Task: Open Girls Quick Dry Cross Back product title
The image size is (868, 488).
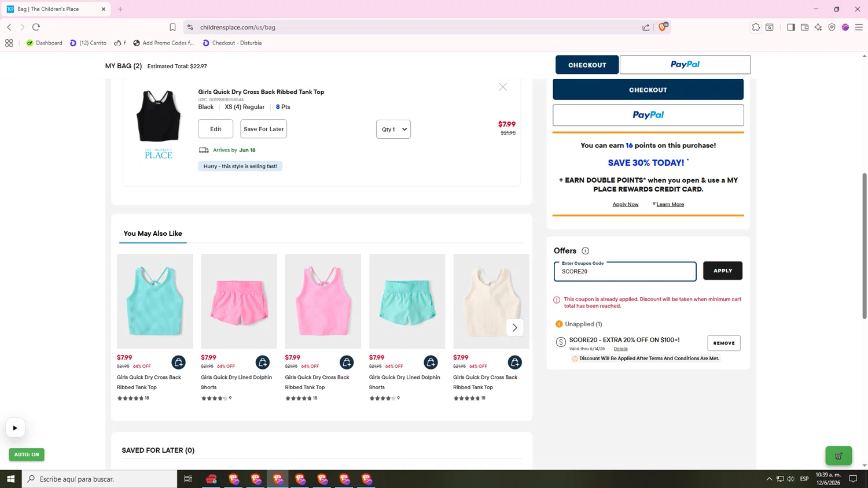Action: click(x=261, y=92)
